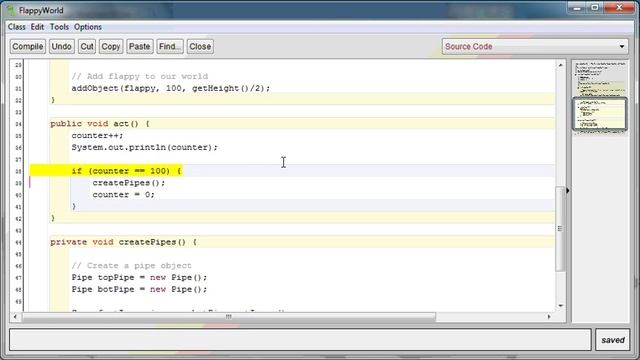This screenshot has height=360, width=640.
Task: Click the 'counter++;' line
Action: click(97, 136)
